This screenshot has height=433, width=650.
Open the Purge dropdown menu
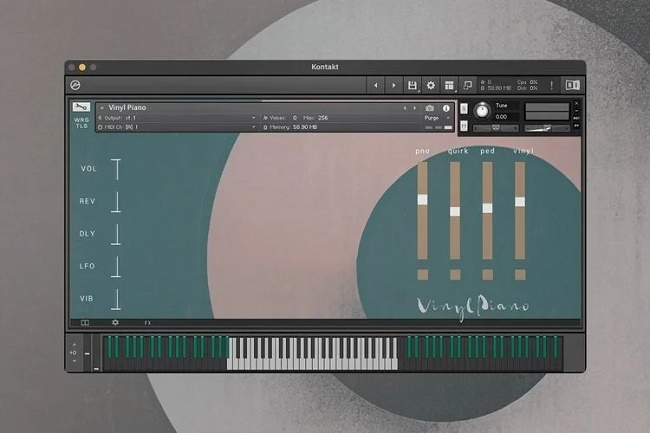pos(437,118)
